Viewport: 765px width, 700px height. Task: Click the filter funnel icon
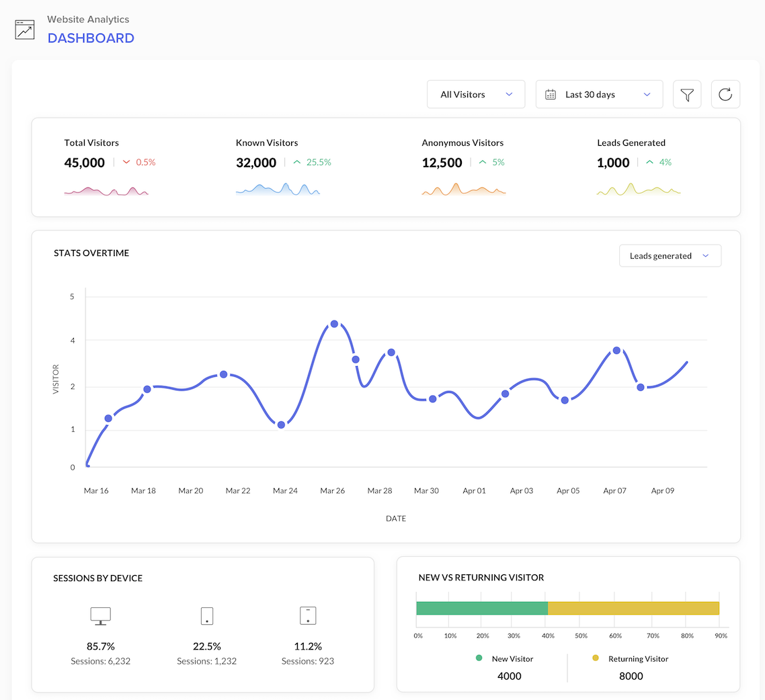[x=687, y=94]
